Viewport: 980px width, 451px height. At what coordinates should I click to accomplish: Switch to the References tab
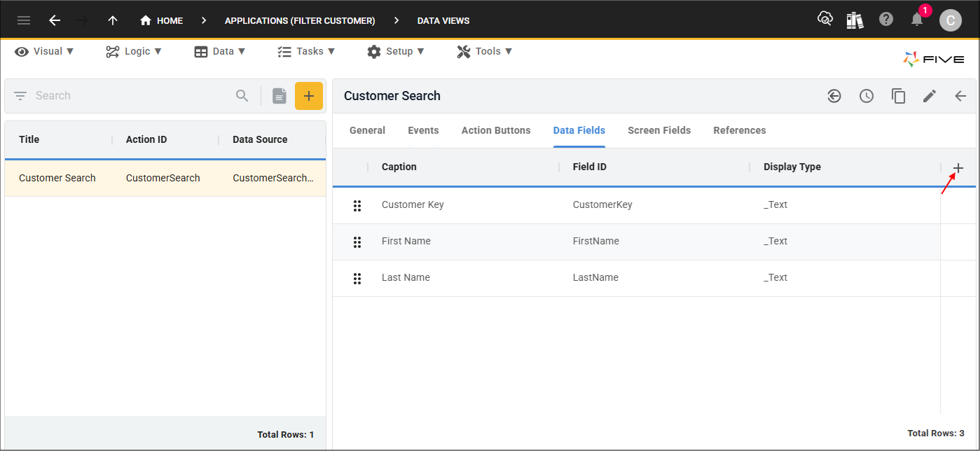coord(740,130)
